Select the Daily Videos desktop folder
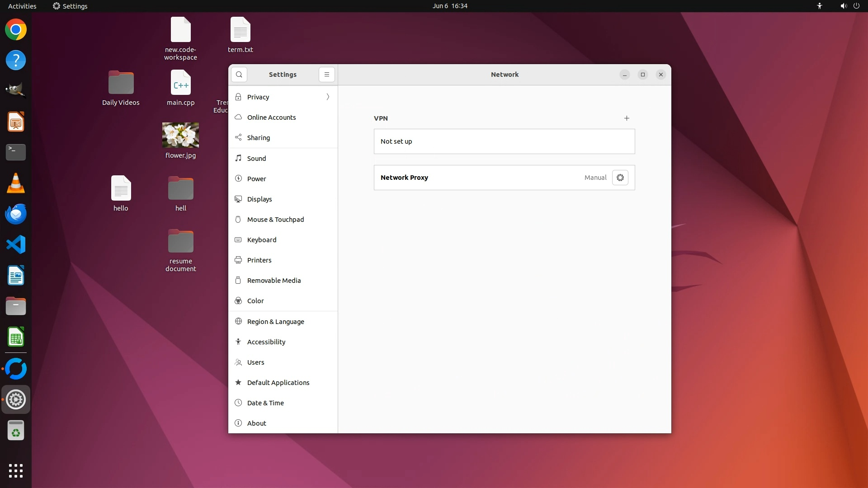 point(121,83)
